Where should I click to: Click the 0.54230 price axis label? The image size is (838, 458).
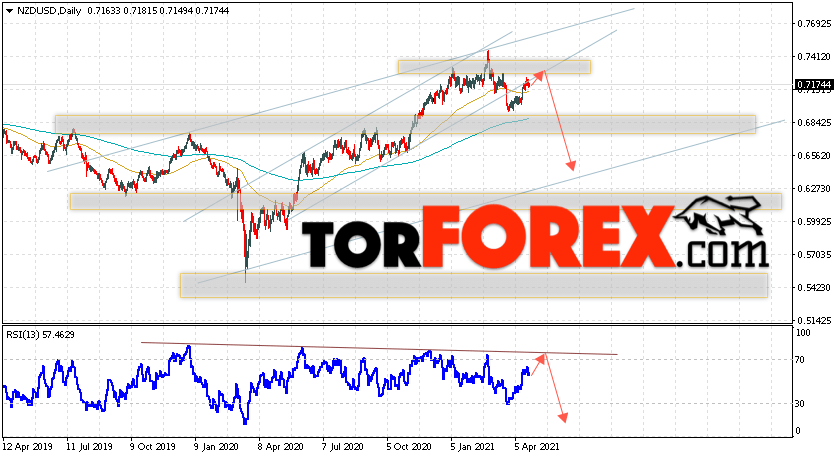pos(814,288)
